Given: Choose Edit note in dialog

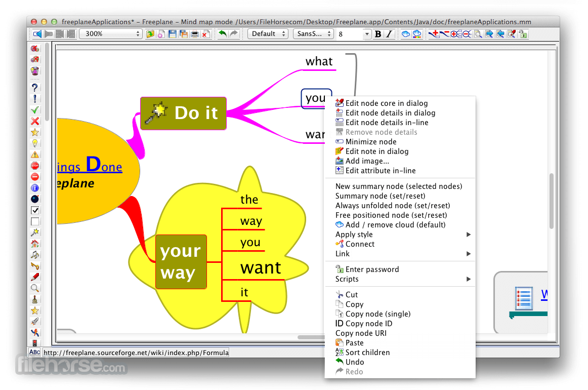Looking at the screenshot, I should (376, 151).
